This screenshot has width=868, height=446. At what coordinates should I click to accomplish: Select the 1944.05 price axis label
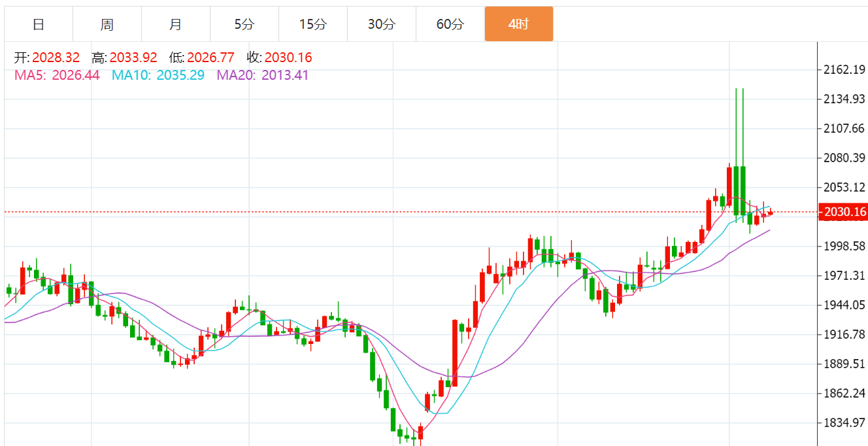pos(845,305)
